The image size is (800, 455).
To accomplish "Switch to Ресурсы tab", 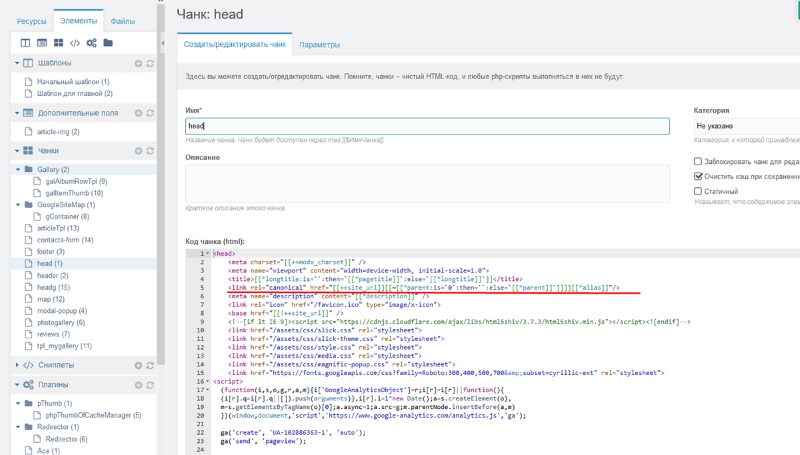I will coord(31,21).
